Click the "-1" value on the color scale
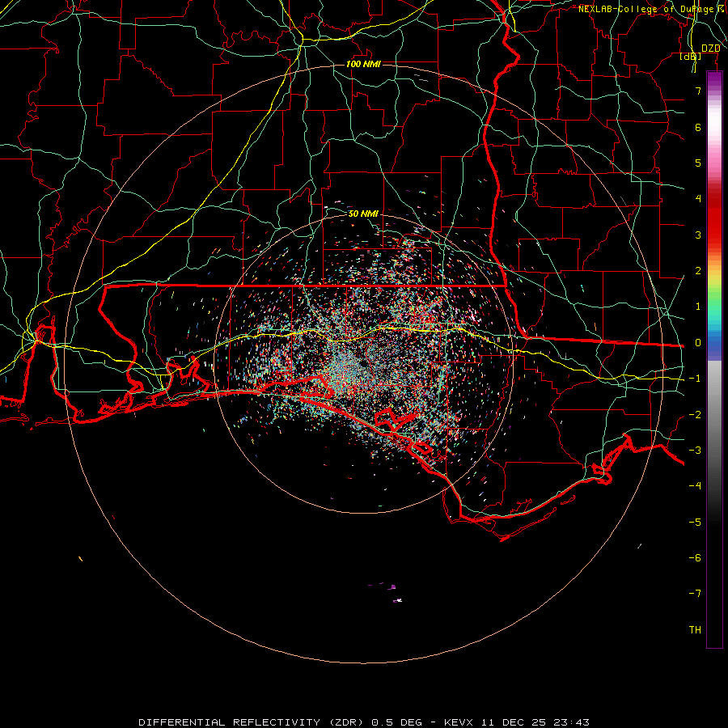 coord(695,379)
